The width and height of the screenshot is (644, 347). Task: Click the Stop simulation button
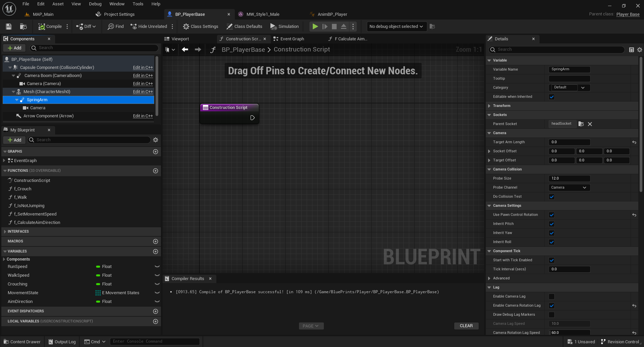(x=334, y=27)
